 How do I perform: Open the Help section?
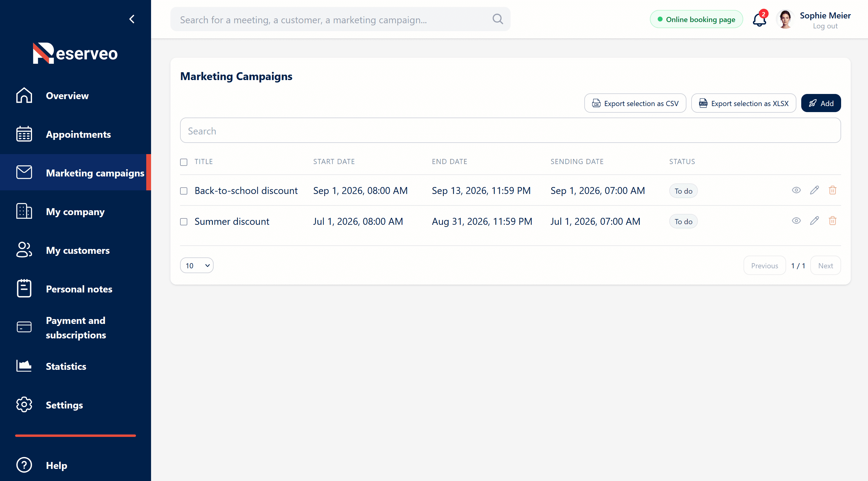(76, 465)
